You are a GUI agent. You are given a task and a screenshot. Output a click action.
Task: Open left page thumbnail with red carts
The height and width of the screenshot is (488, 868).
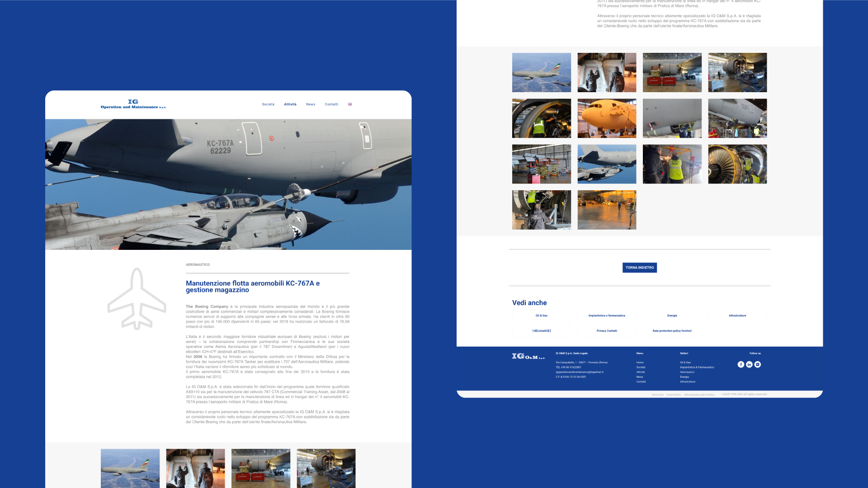[261, 468]
